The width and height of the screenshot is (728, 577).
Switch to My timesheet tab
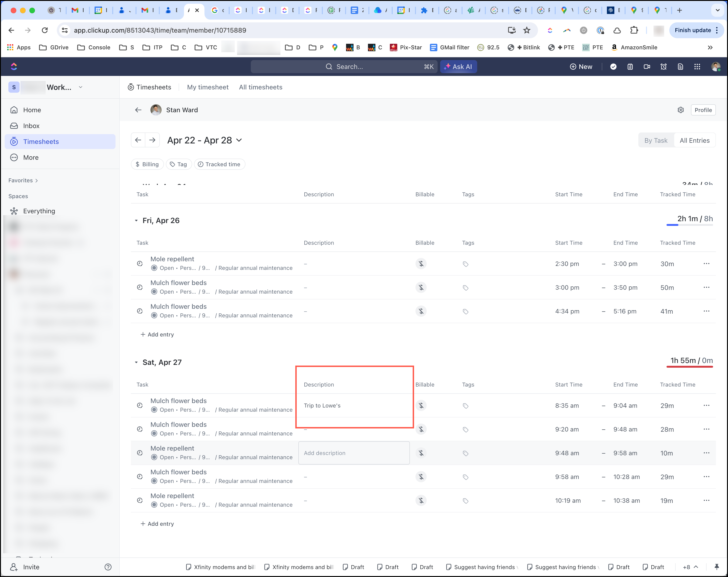coord(208,87)
